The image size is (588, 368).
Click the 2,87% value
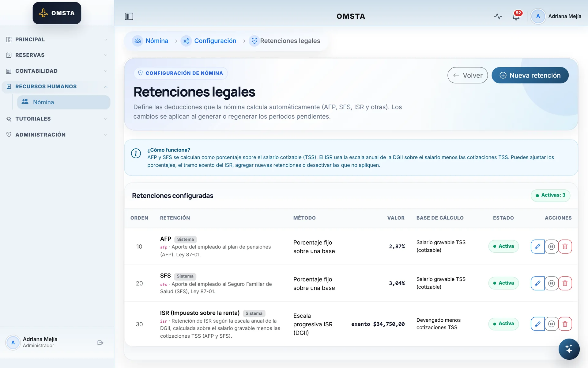[x=397, y=247]
